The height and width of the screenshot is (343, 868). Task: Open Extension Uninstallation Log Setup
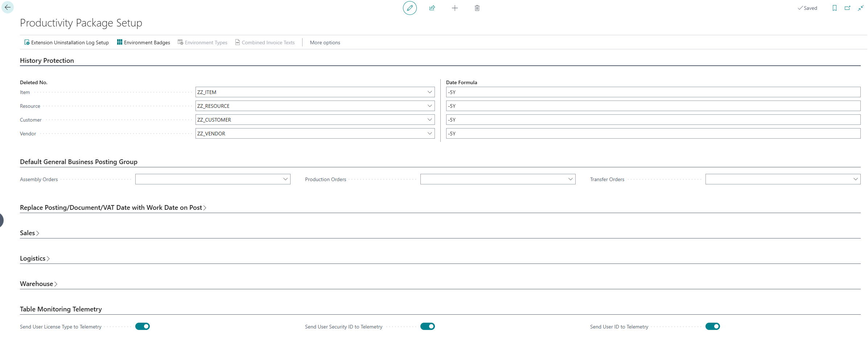click(x=66, y=42)
